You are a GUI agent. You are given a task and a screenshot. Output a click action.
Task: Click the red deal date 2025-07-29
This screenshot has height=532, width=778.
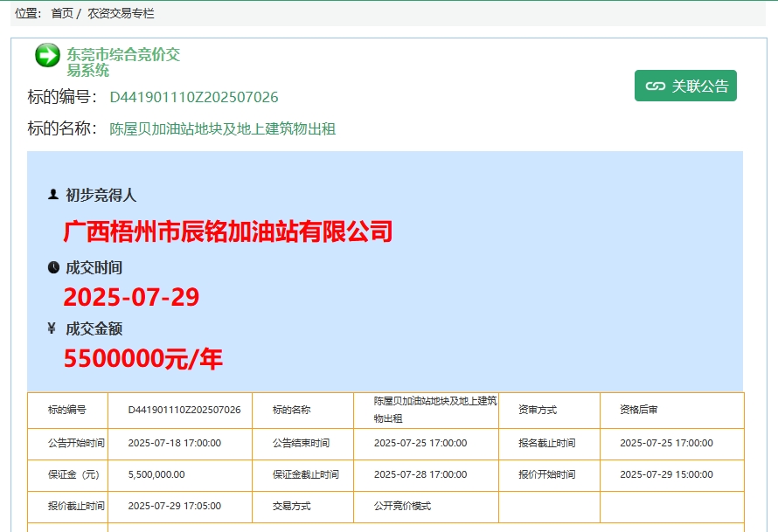(131, 297)
